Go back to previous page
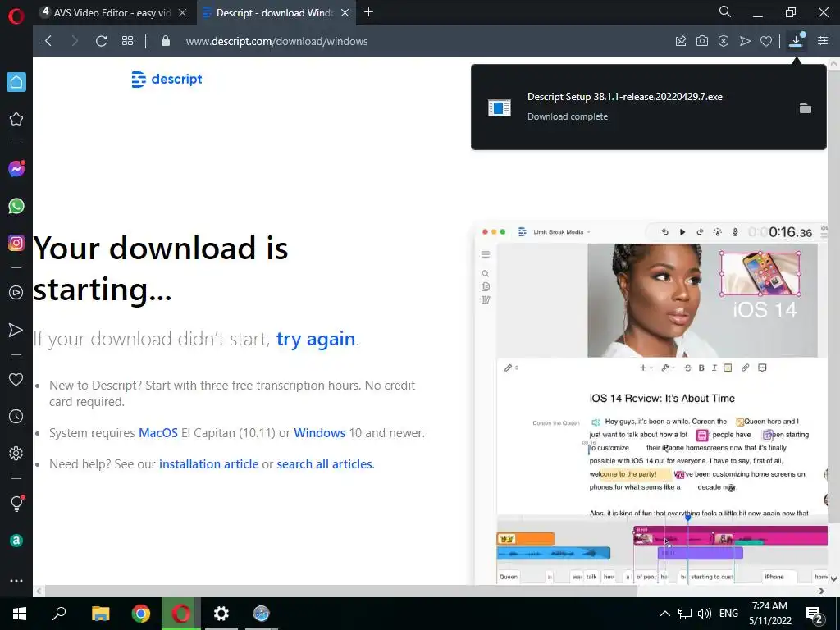Screen dimensions: 840x630 (x=48, y=41)
